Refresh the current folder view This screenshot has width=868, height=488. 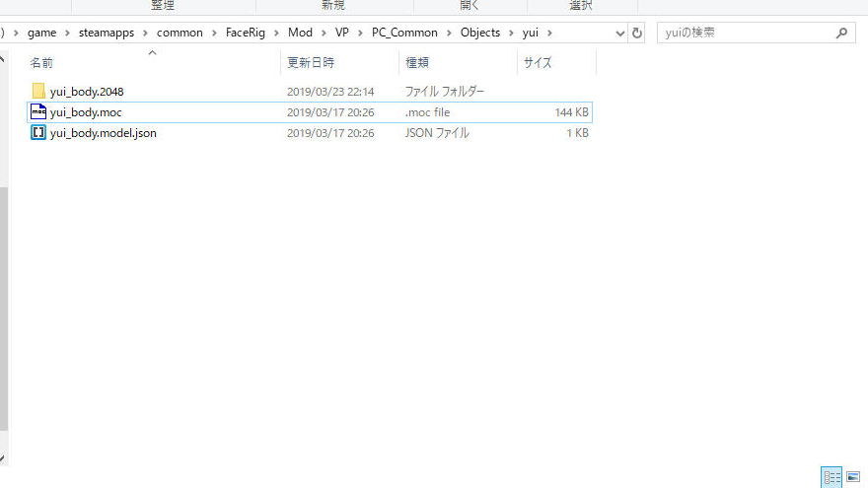click(636, 33)
